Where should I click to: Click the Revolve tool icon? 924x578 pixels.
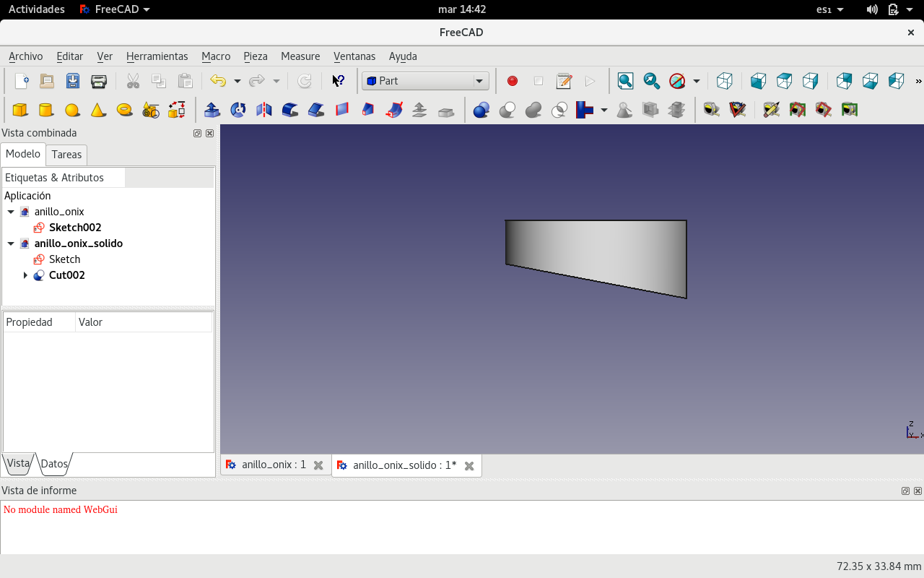tap(238, 110)
